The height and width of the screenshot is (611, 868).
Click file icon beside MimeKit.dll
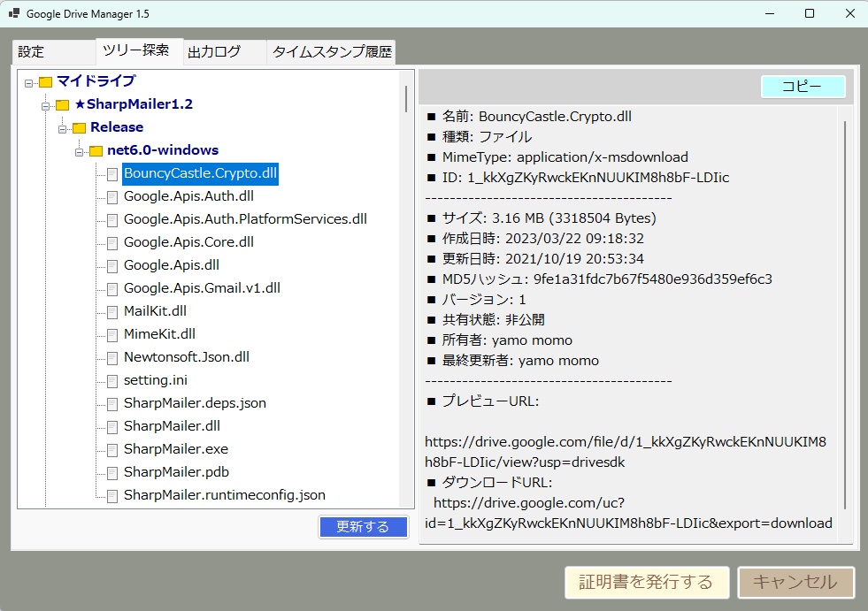(111, 335)
